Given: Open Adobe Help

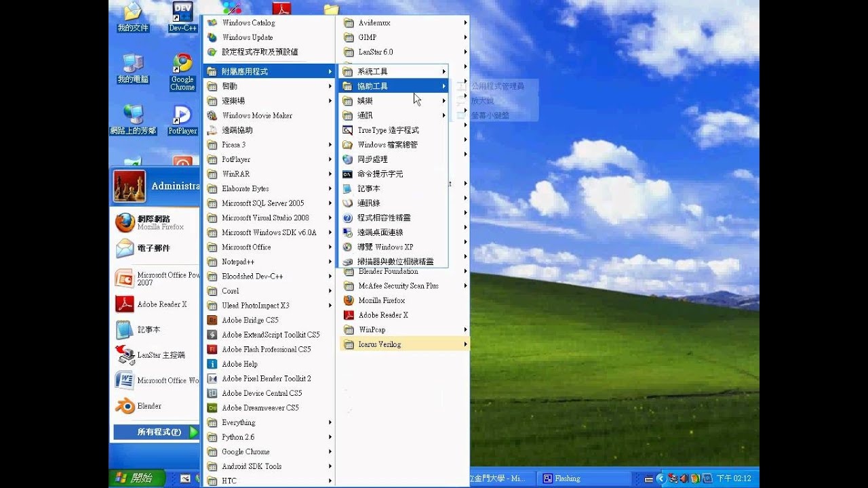Looking at the screenshot, I should pyautogui.click(x=269, y=364).
